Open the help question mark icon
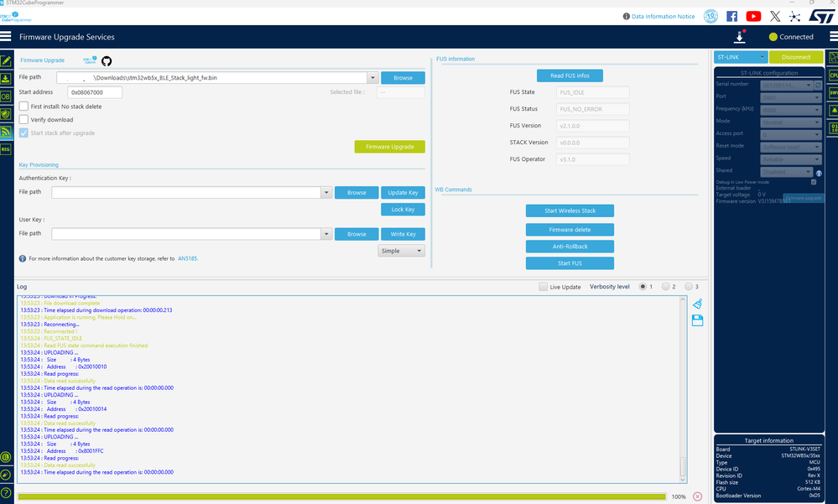 click(5, 492)
